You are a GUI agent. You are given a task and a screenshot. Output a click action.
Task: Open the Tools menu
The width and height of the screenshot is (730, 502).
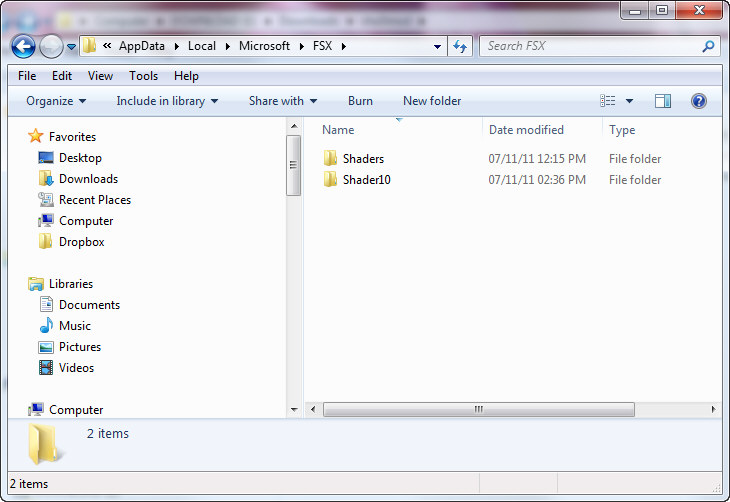(143, 76)
